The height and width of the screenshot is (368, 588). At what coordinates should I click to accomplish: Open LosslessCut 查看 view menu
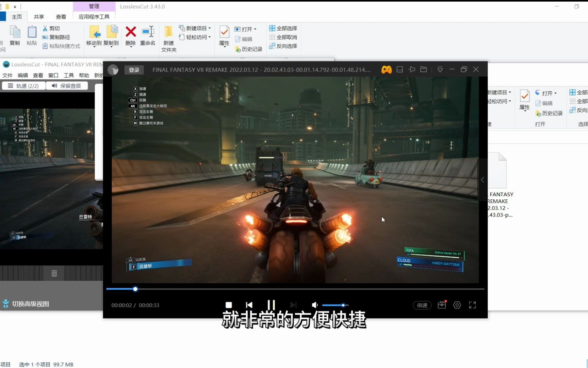[38, 75]
